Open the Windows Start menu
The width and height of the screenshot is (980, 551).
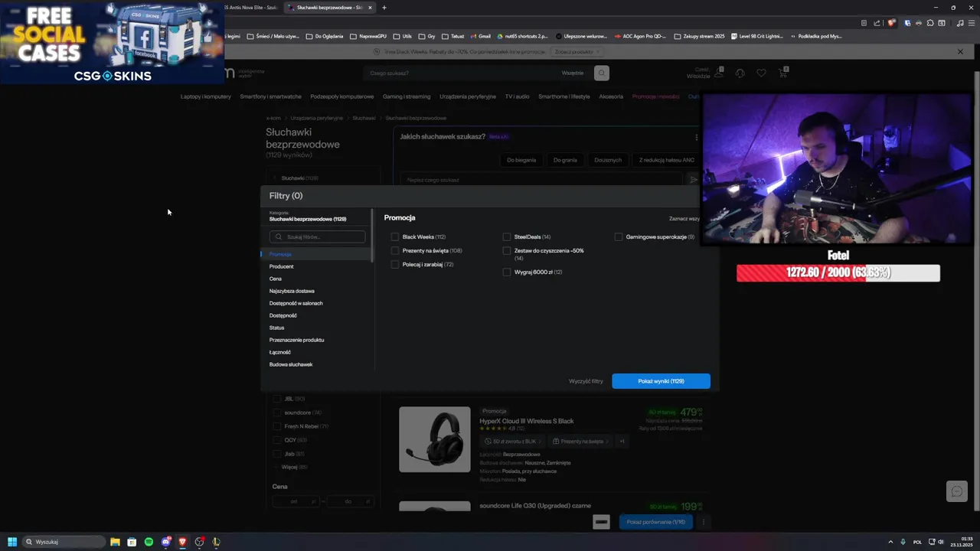12,542
